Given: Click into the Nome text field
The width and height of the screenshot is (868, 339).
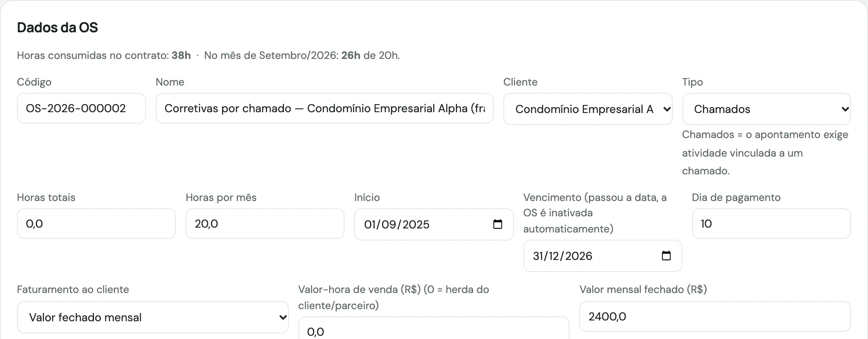Looking at the screenshot, I should tap(324, 108).
